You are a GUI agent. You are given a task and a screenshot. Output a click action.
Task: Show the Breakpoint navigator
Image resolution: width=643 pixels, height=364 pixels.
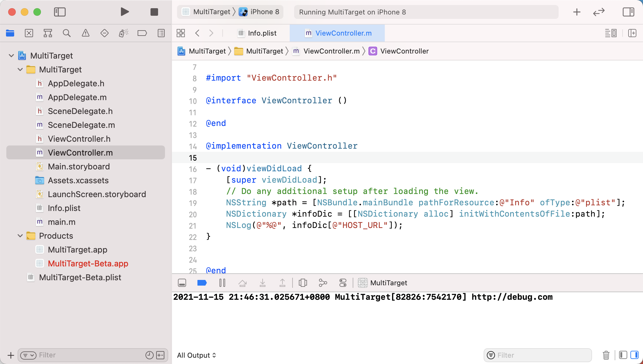click(142, 33)
